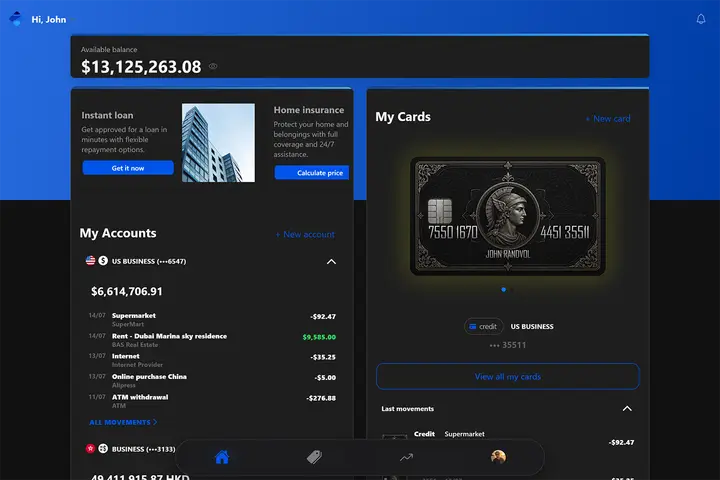
Task: Click the US flag icon on US Business account
Action: (x=90, y=260)
